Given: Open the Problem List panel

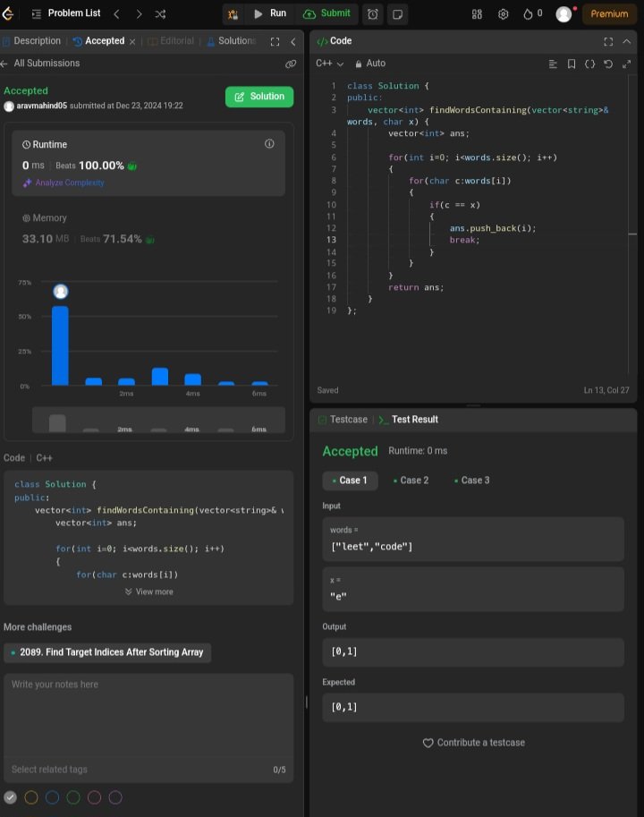Looking at the screenshot, I should (66, 13).
